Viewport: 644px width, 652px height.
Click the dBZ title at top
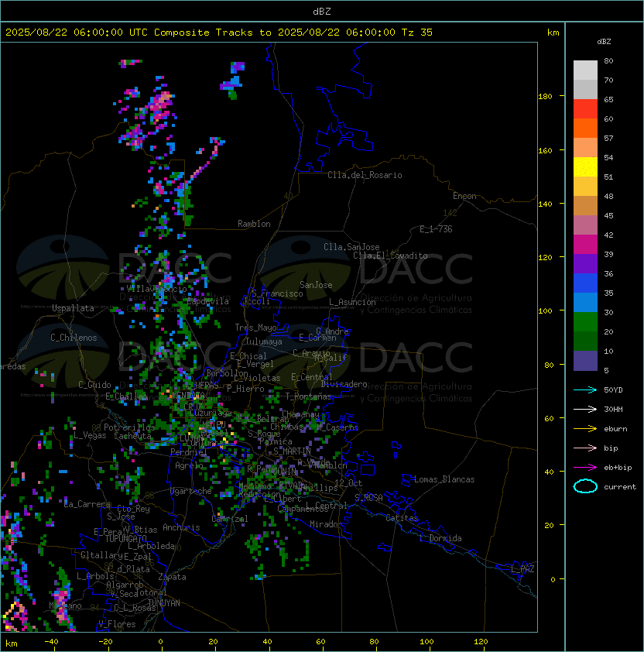[x=322, y=11]
